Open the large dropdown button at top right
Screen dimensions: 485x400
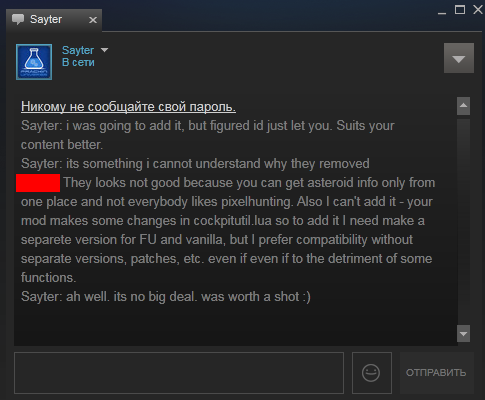[459, 58]
